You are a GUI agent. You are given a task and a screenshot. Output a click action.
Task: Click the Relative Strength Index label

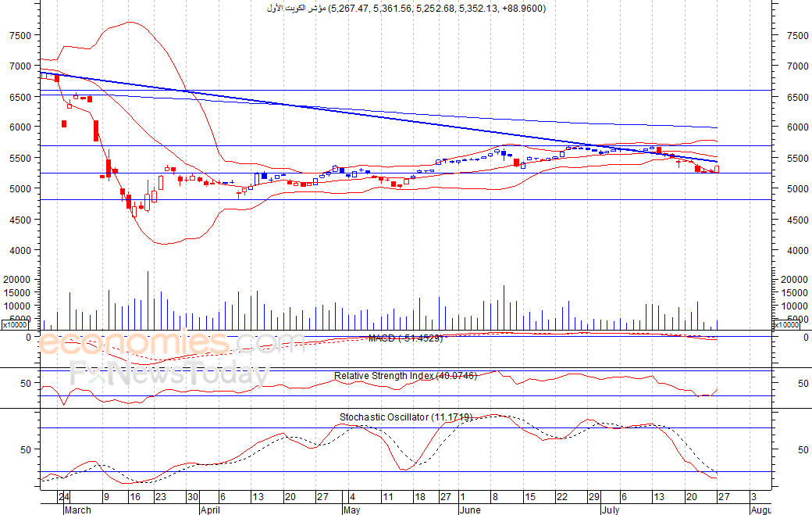click(405, 376)
